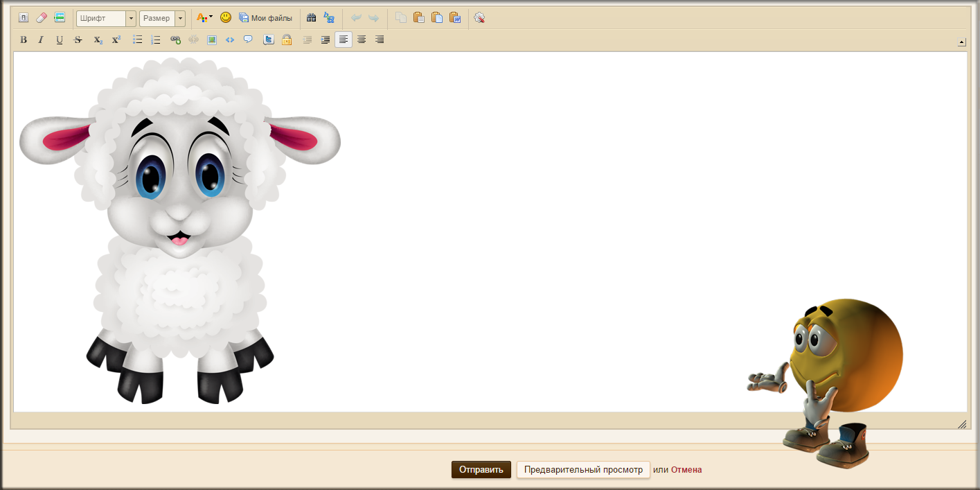Insert a quote speech bubble
This screenshot has height=490, width=980.
248,40
